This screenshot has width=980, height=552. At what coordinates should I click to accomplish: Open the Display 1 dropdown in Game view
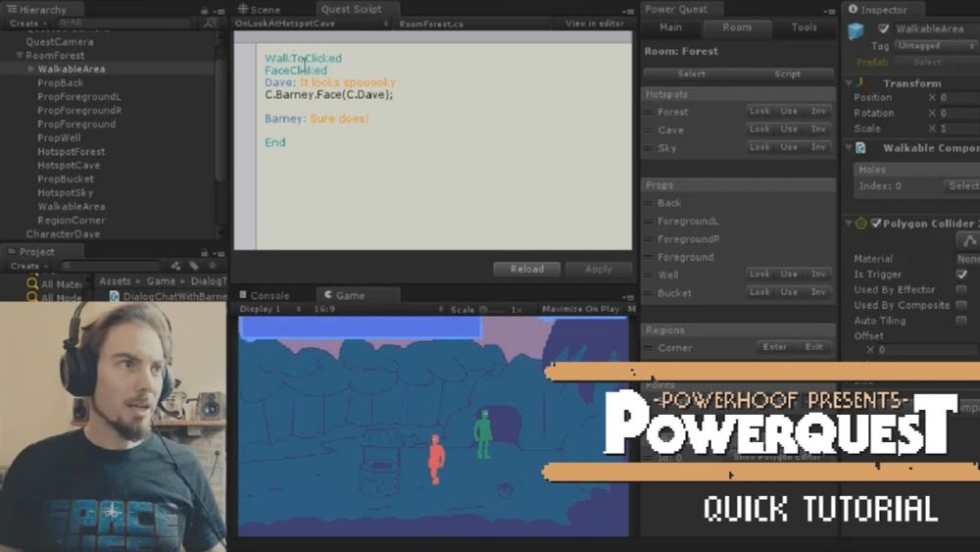[x=270, y=309]
